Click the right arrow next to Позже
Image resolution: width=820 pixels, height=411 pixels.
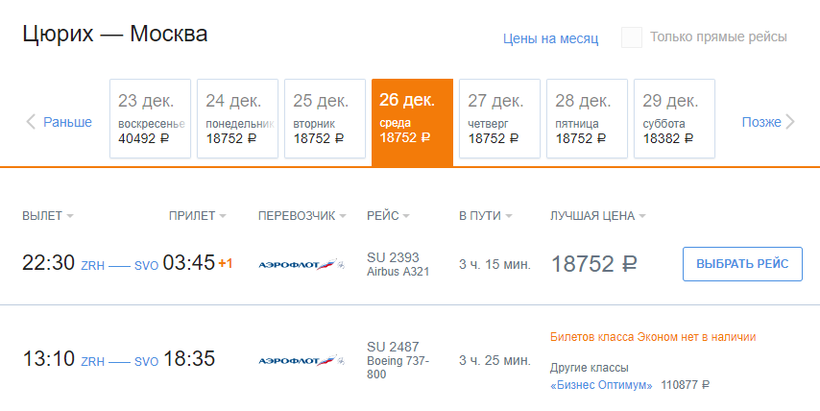tap(791, 122)
